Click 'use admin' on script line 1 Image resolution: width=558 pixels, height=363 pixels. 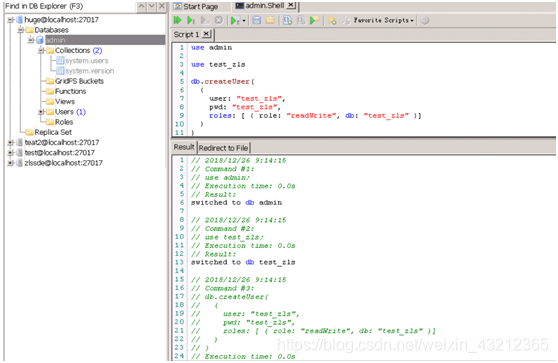coord(211,47)
